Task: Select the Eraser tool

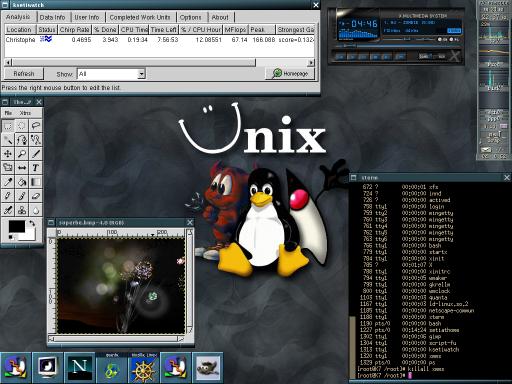Action: click(36, 196)
